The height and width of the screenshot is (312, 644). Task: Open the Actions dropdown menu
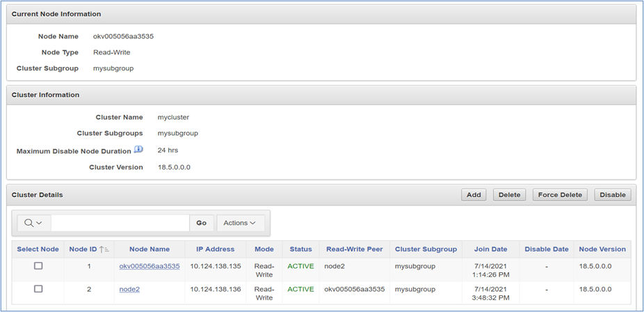coord(241,223)
